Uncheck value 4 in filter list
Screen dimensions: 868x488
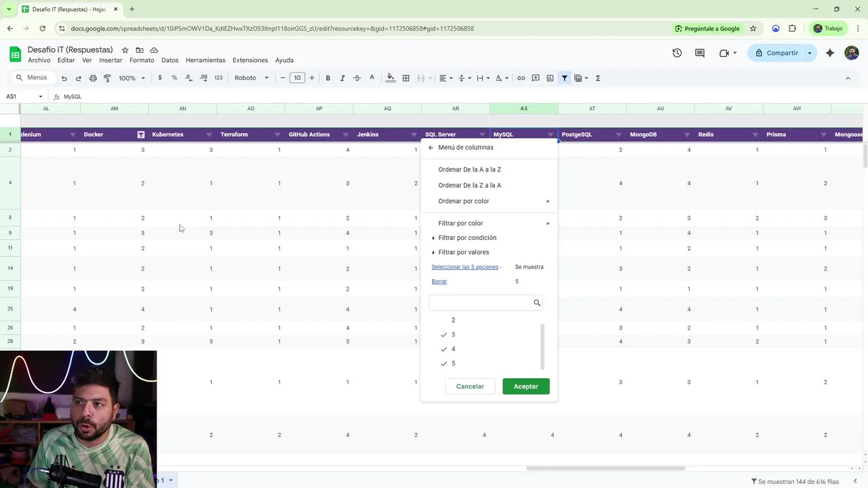[444, 349]
